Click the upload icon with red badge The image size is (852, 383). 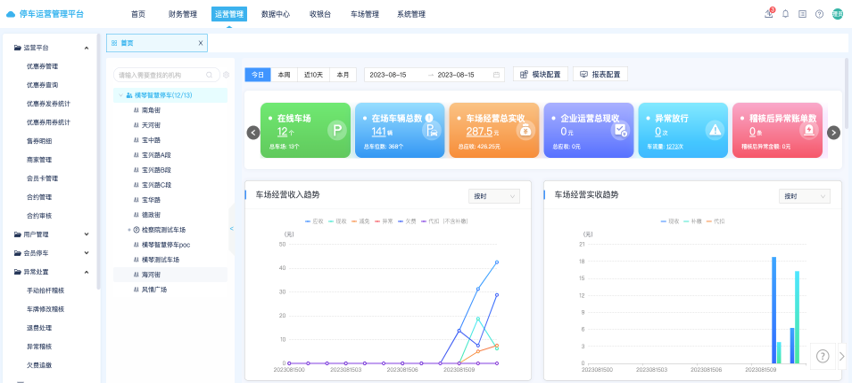pyautogui.click(x=769, y=14)
